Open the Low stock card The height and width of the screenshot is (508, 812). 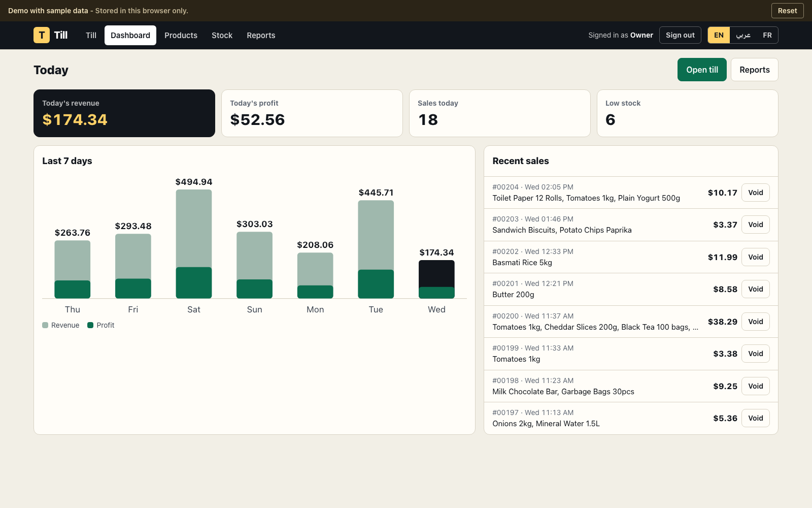click(687, 113)
